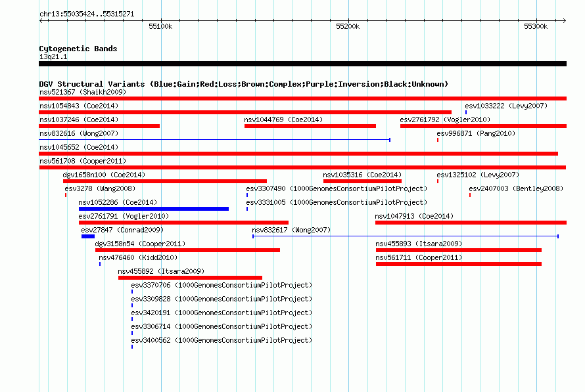Click the 13q21.1 band label
Viewport: 585px width, 392px height.
[53, 56]
